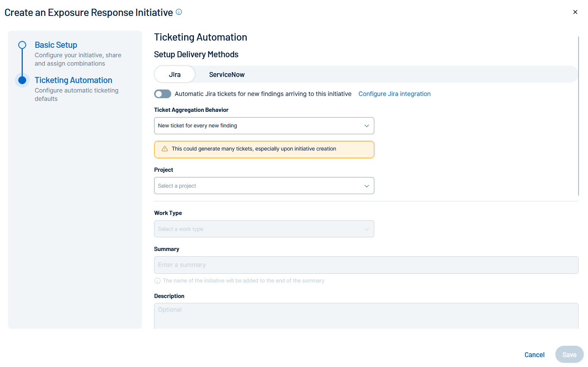Image resolution: width=588 pixels, height=367 pixels.
Task: Click the chevron in Project dropdown
Action: (366, 186)
